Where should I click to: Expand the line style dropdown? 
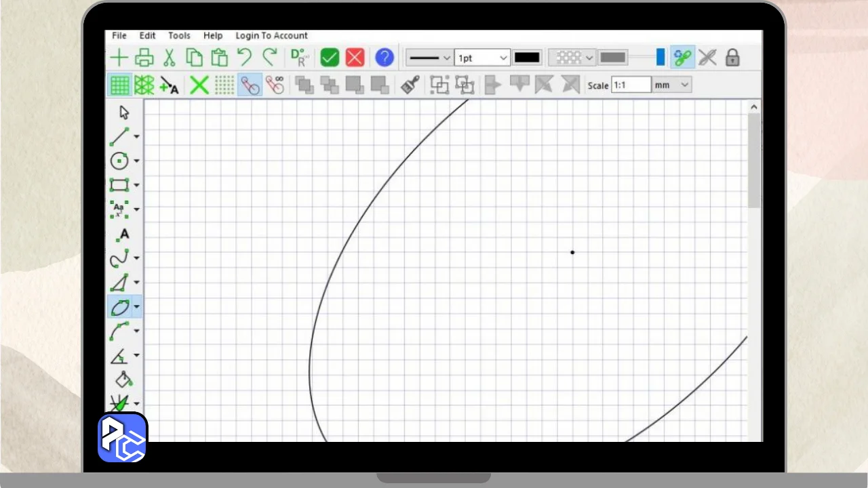point(429,58)
